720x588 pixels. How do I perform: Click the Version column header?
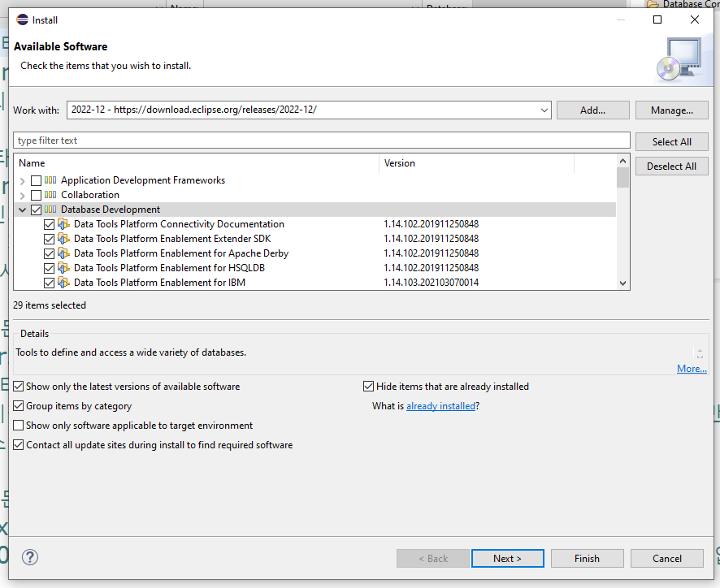[477, 163]
